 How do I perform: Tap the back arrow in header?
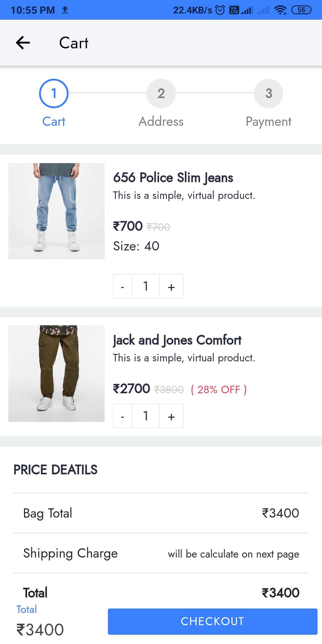click(x=23, y=43)
